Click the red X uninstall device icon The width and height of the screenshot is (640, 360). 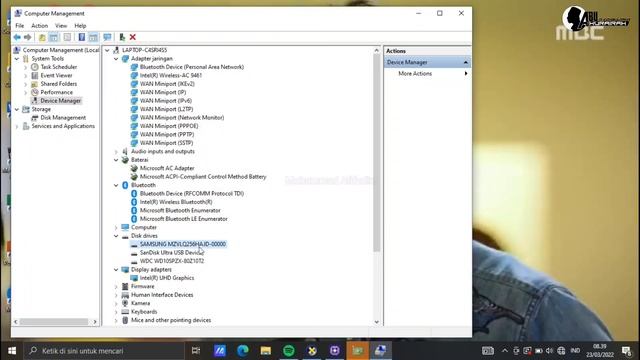133,38
